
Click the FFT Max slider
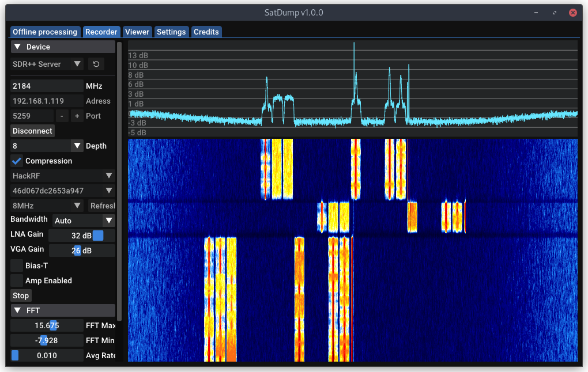click(47, 325)
